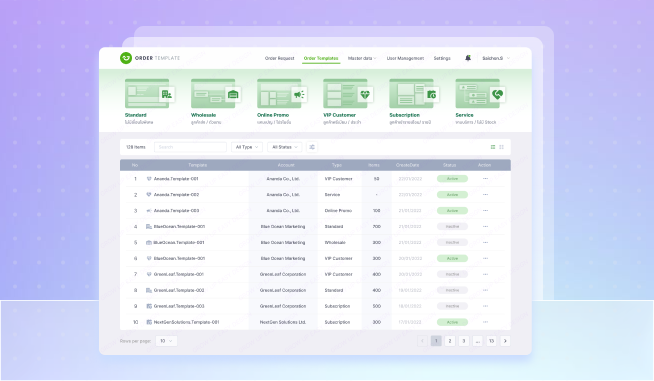Open the User Management tab

(405, 58)
